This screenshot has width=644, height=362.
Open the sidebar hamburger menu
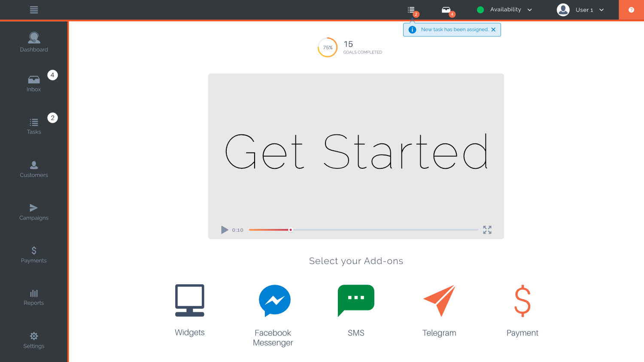(x=33, y=9)
